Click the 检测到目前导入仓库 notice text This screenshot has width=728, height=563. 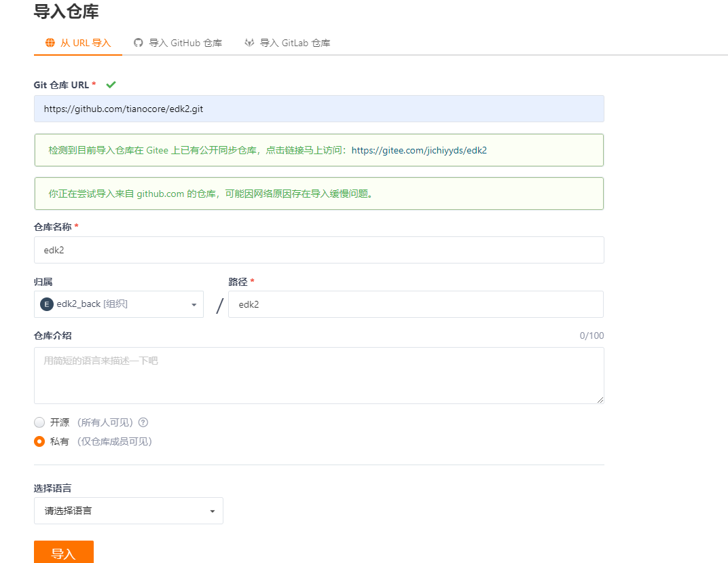click(197, 150)
